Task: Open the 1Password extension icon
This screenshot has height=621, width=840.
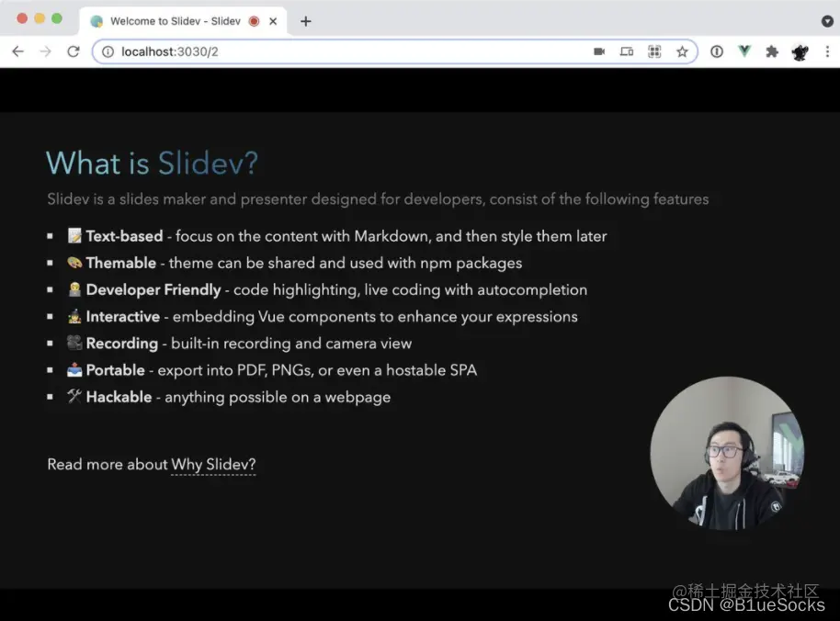Action: [x=717, y=51]
